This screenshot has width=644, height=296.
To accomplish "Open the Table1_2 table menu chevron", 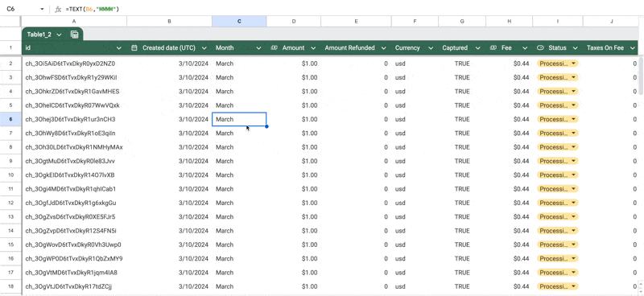I will click(59, 35).
